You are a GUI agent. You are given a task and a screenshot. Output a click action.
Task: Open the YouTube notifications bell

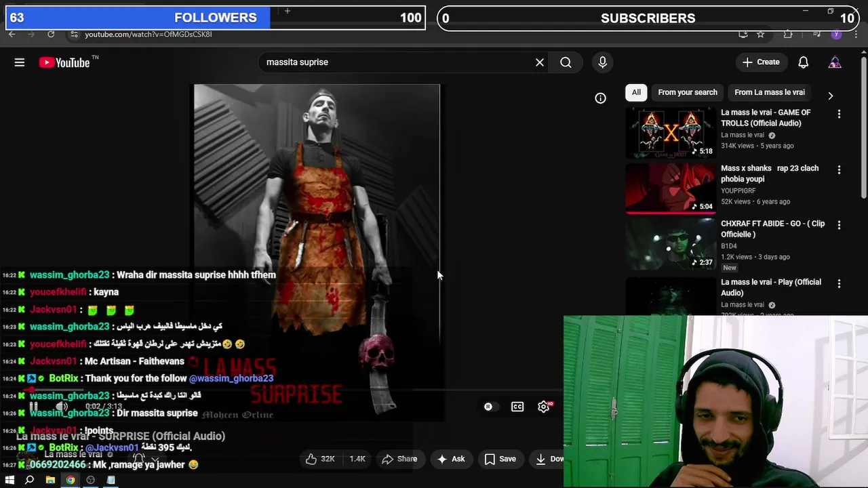tap(803, 62)
